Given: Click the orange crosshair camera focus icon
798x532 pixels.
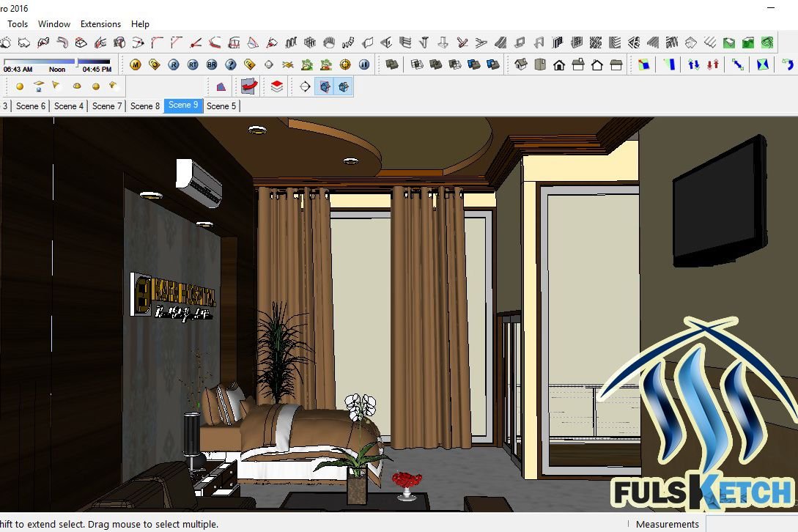Looking at the screenshot, I should (345, 64).
